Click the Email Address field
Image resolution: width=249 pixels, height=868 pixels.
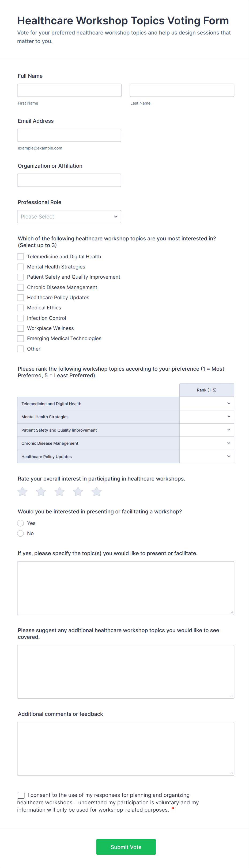tap(69, 135)
